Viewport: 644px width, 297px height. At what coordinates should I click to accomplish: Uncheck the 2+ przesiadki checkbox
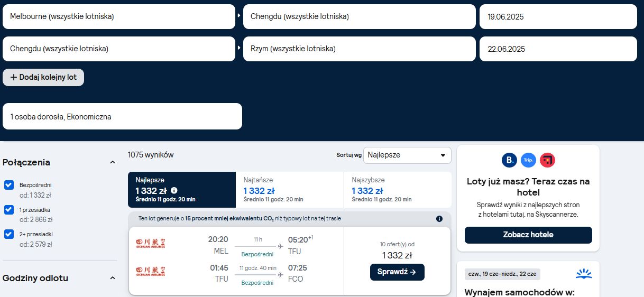(x=8, y=234)
